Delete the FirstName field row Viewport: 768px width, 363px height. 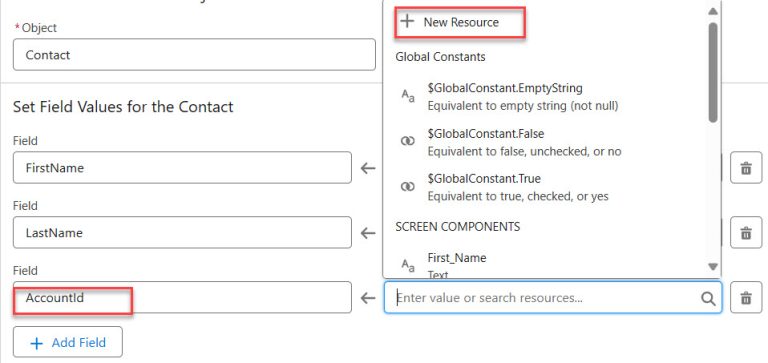pyautogui.click(x=746, y=168)
